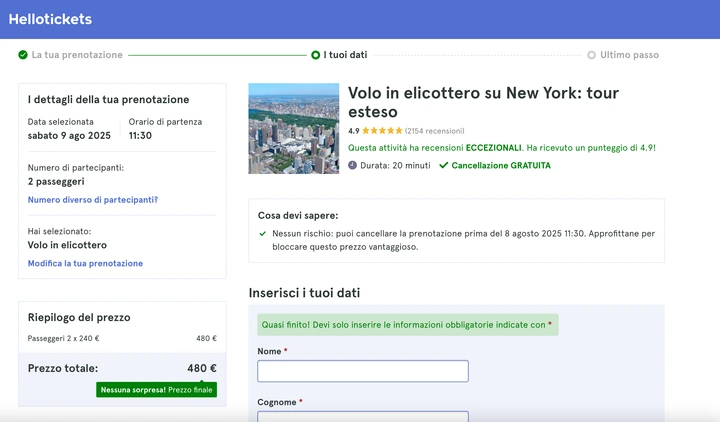The height and width of the screenshot is (422, 720).
Task: Click Numero diverso di partecipanti link
Action: (x=92, y=200)
